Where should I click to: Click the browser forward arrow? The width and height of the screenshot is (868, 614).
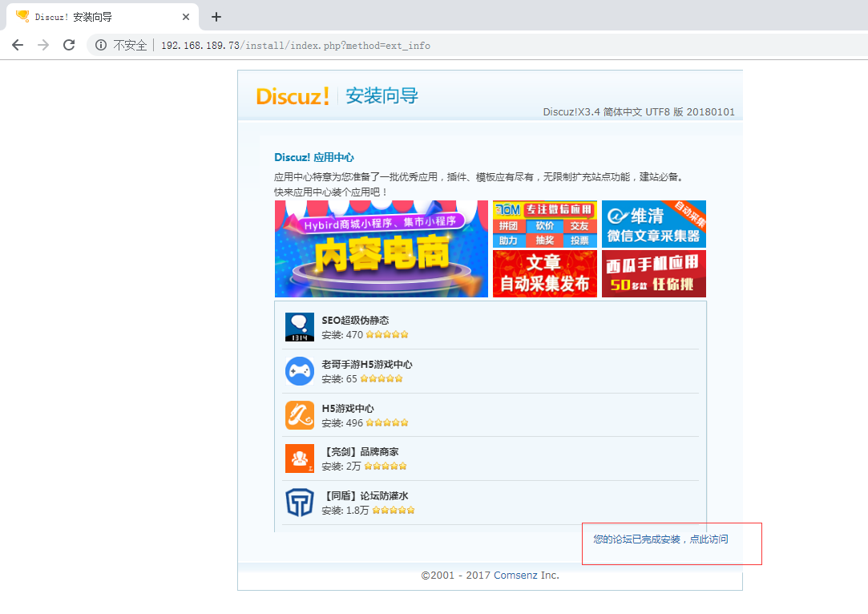tap(43, 45)
